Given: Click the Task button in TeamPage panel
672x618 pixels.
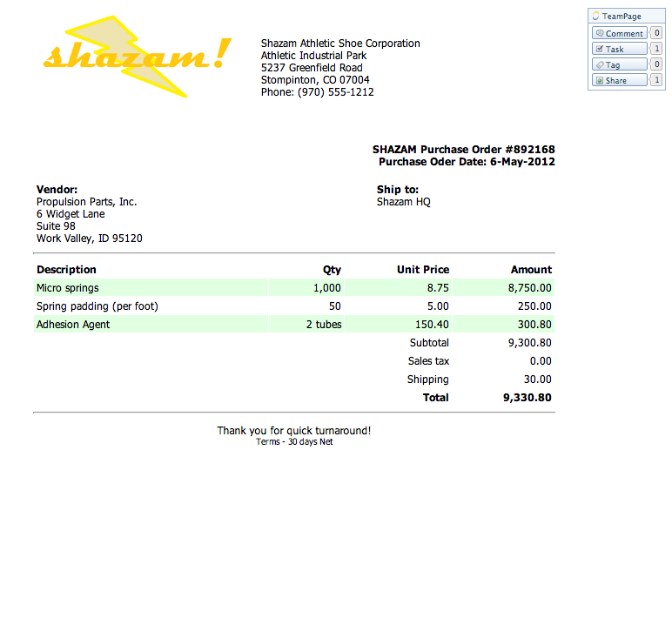Looking at the screenshot, I should pyautogui.click(x=619, y=49).
